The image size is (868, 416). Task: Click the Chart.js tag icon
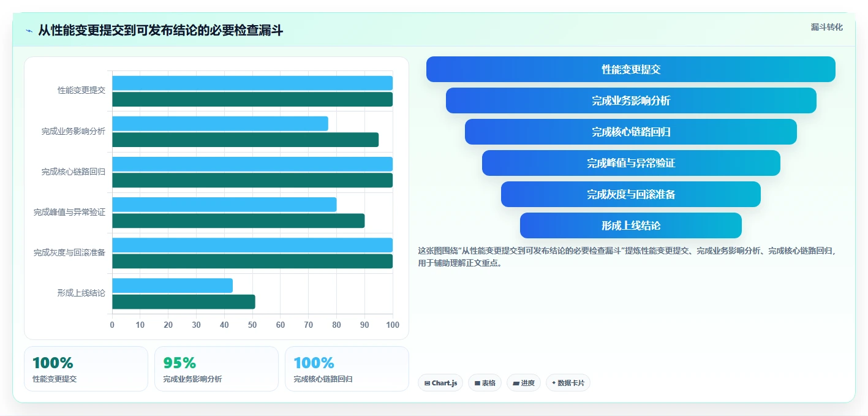[427, 384]
